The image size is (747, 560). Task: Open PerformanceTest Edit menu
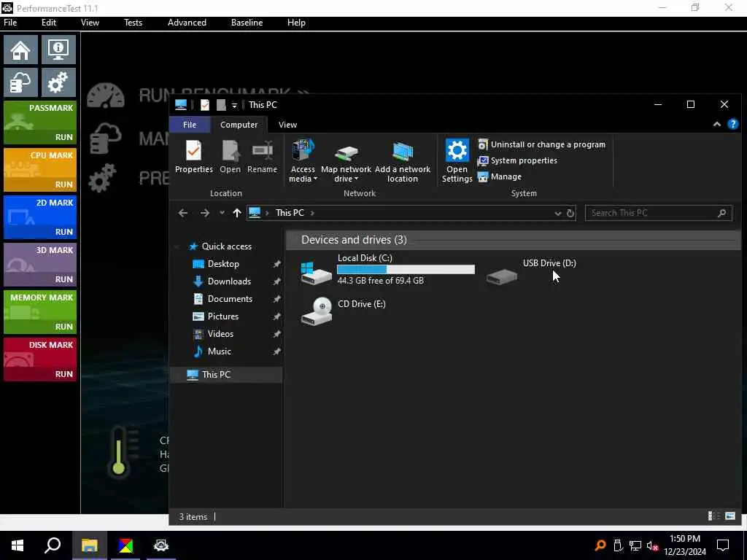(49, 23)
